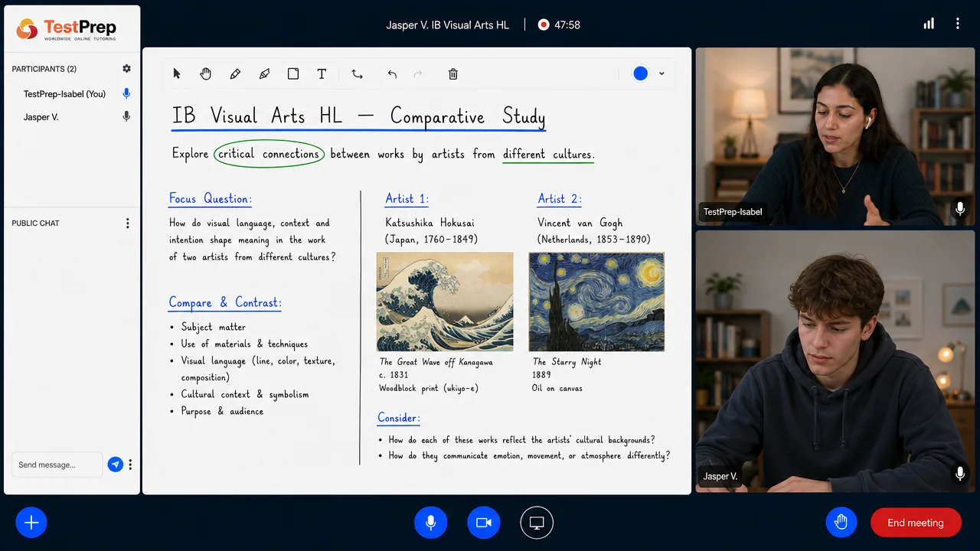This screenshot has height=551, width=980.
Task: Choose the hand pan tool
Action: [x=206, y=74]
